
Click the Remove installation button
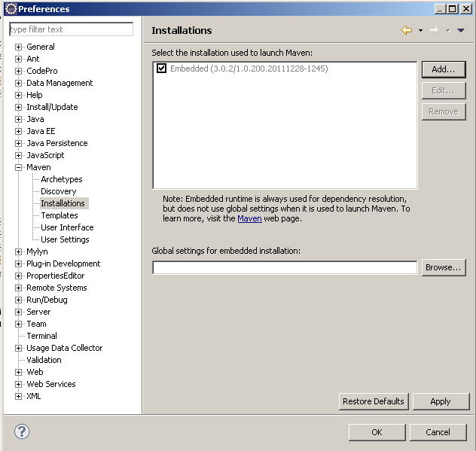[x=444, y=112]
